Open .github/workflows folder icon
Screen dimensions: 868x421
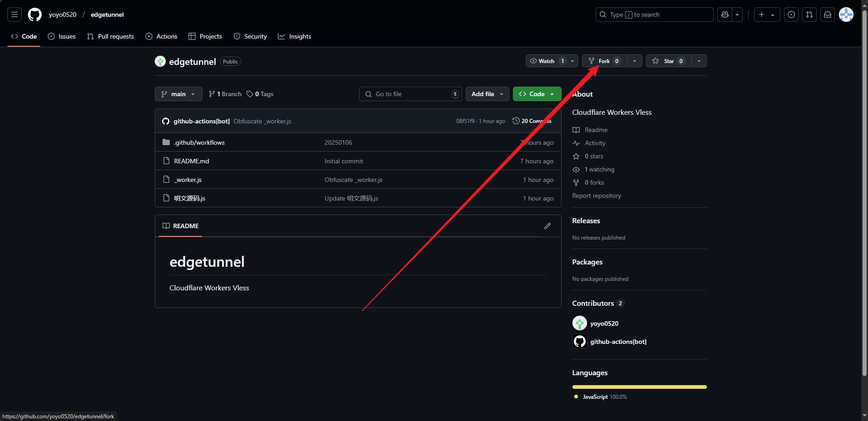point(166,142)
